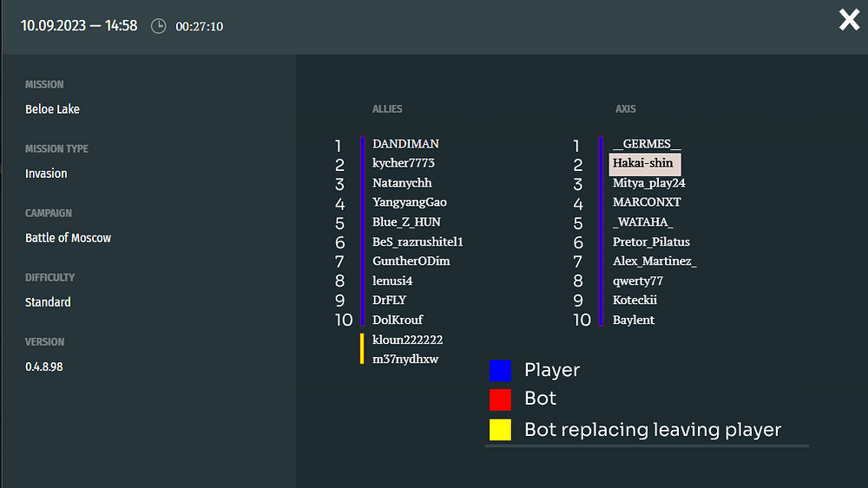Click the Beloe Lake mission name
The height and width of the screenshot is (488, 868).
(52, 109)
